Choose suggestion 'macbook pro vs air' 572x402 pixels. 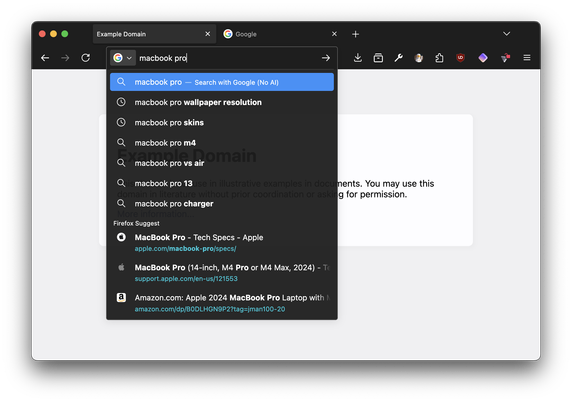222,163
